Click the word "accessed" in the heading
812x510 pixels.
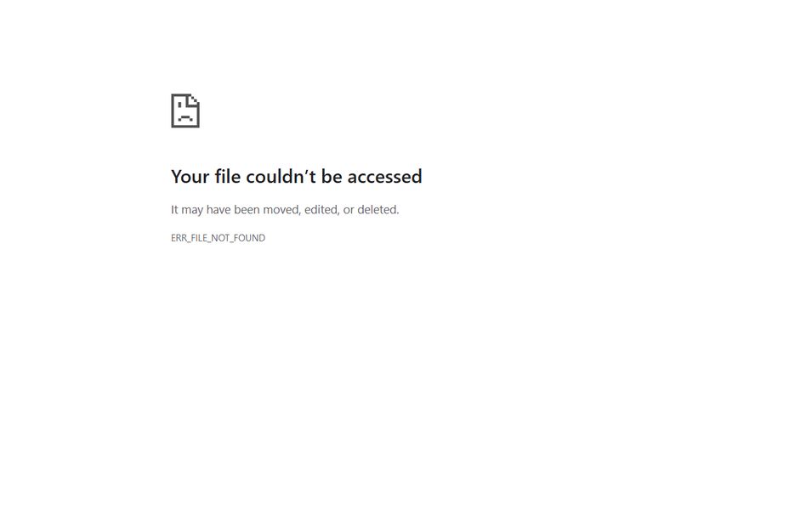(x=385, y=177)
